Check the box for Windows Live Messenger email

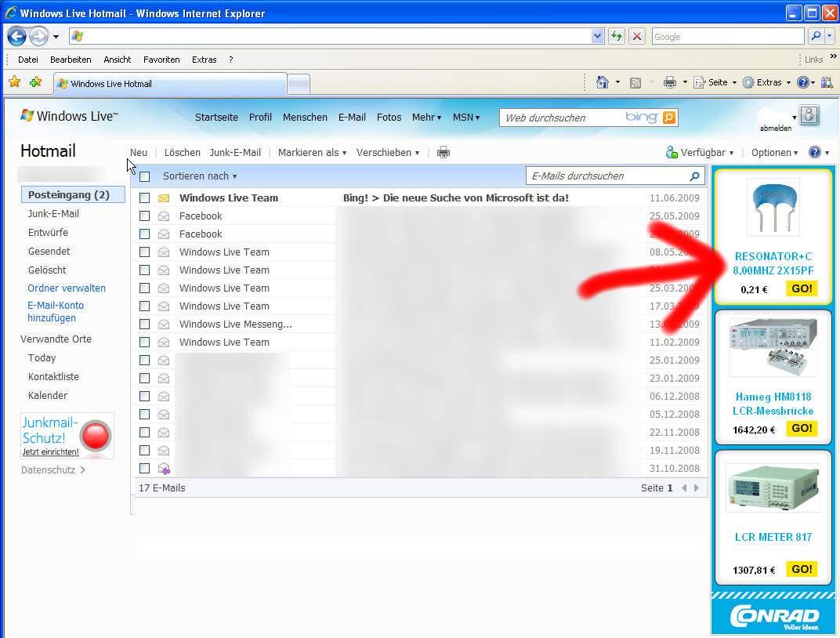145,324
